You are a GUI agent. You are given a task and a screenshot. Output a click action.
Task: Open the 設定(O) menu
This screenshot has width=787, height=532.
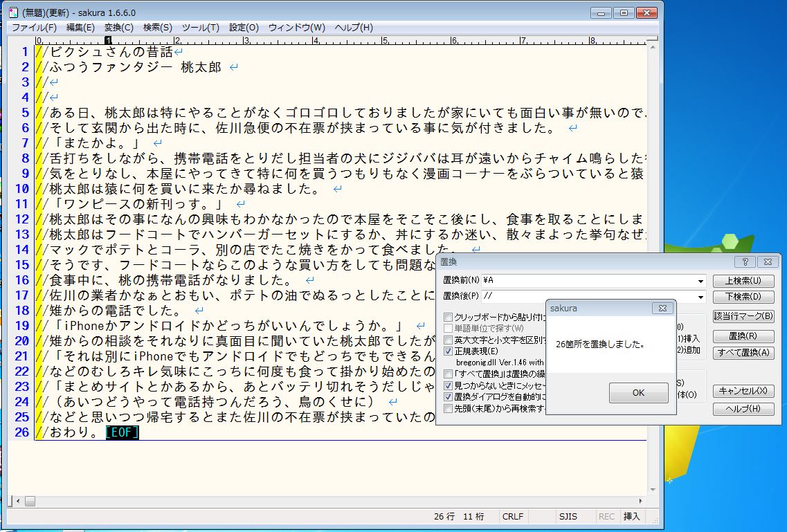(244, 28)
